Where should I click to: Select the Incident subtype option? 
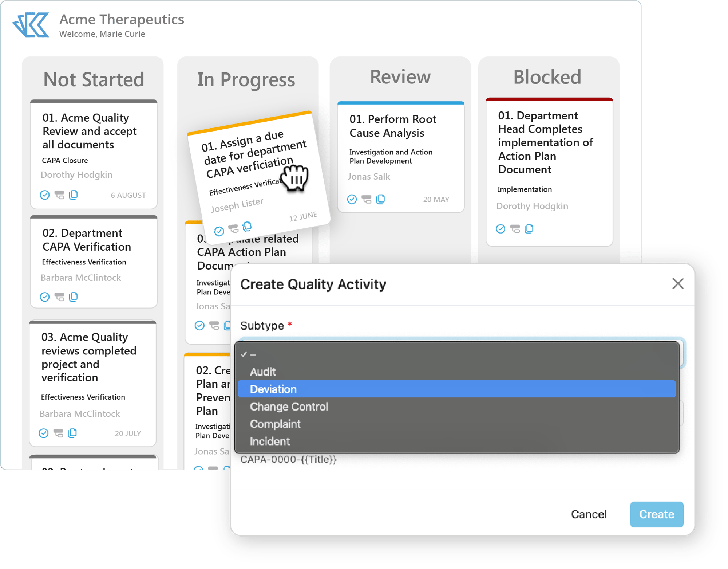point(269,441)
